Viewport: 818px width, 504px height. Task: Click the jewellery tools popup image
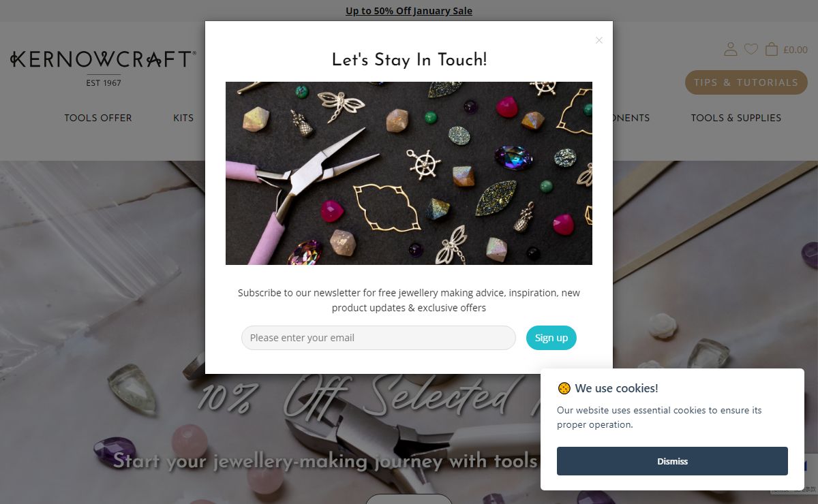click(x=409, y=173)
